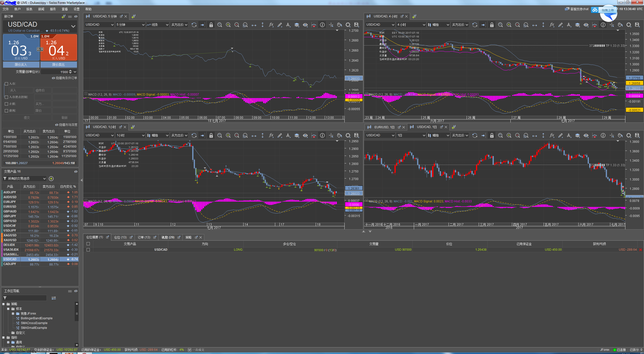Toggle auto-shift arrow in 5-minute chart toolbar
The height and width of the screenshot is (354, 644).
pos(203,25)
